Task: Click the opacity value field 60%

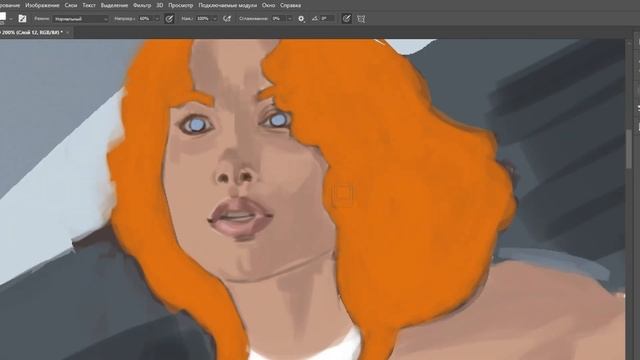Action: pyautogui.click(x=145, y=19)
